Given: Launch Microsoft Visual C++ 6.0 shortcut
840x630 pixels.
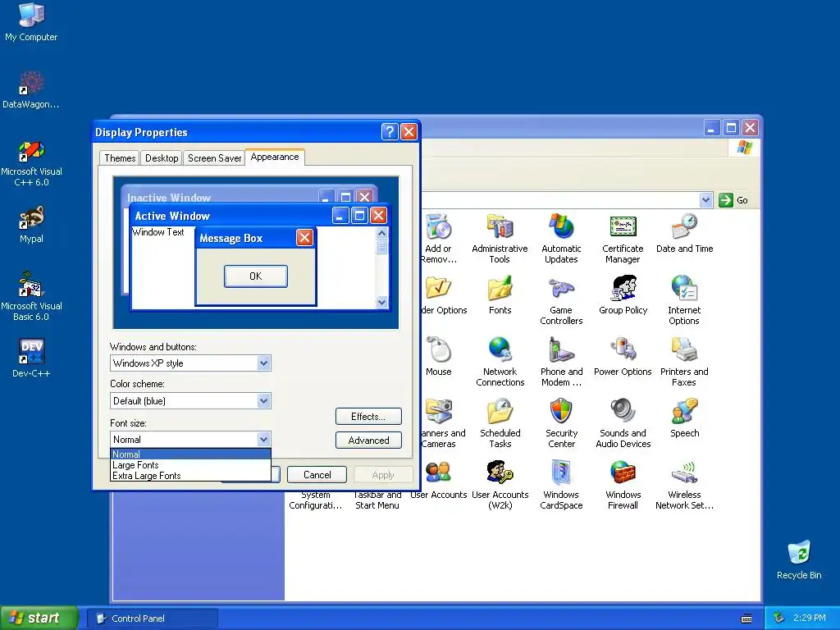Looking at the screenshot, I should 31,163.
